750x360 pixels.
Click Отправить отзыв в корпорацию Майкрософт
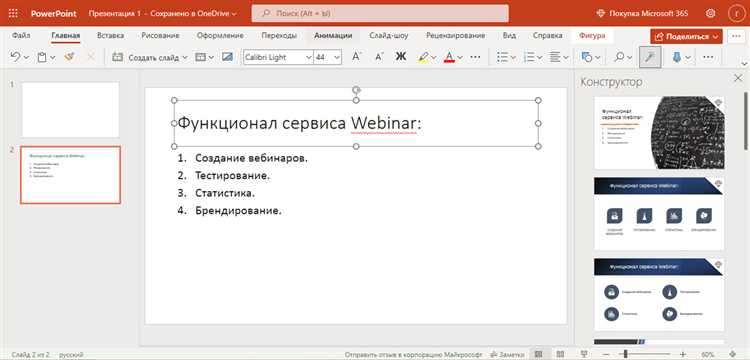414,355
